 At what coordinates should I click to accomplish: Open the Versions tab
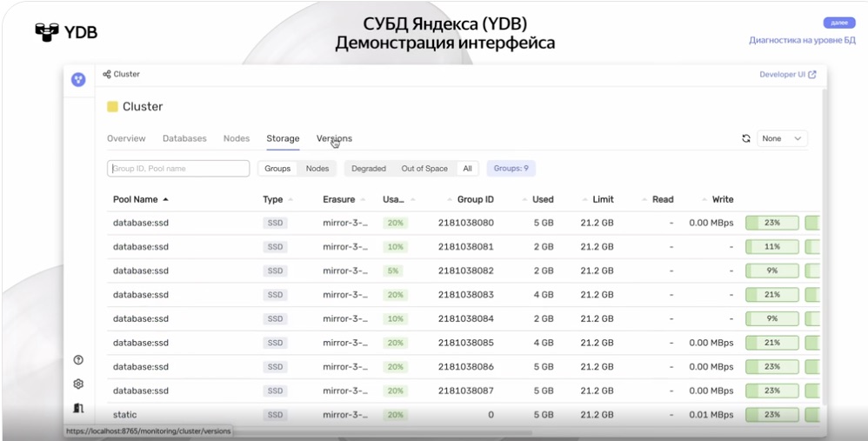334,138
